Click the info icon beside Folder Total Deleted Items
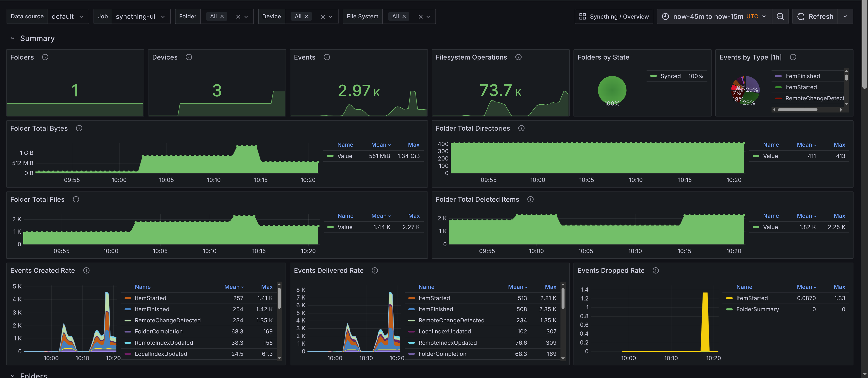This screenshot has width=868, height=378. tap(530, 199)
